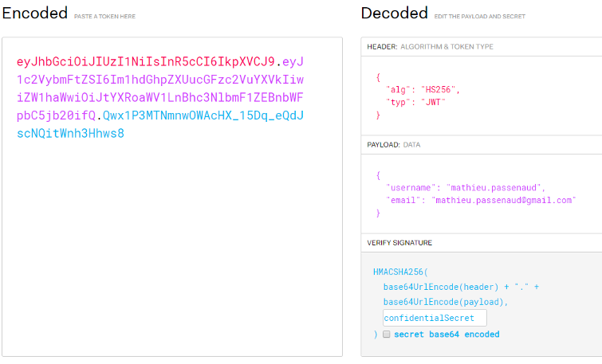Click the Decoded heading

click(395, 13)
